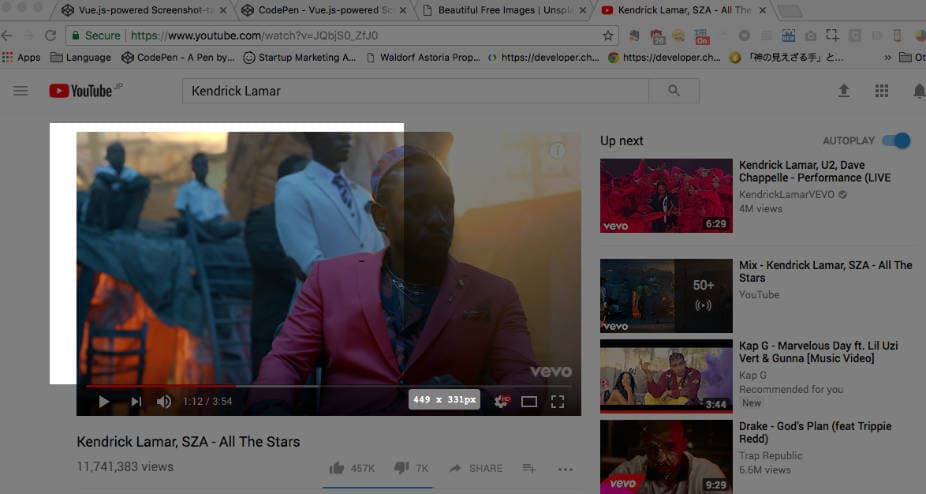This screenshot has height=494, width=926.
Task: Switch to the Vue.js-powered Screenshot tab
Action: 145,10
